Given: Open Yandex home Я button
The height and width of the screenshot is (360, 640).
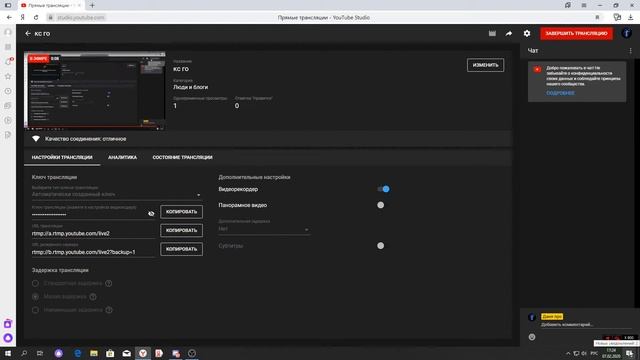Looking at the screenshot, I should (22, 18).
